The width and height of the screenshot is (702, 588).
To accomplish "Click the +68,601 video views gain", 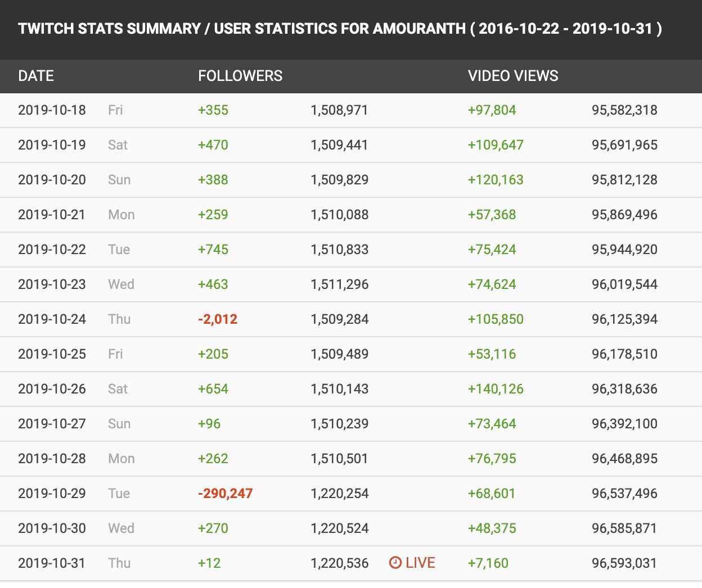I will (x=492, y=494).
